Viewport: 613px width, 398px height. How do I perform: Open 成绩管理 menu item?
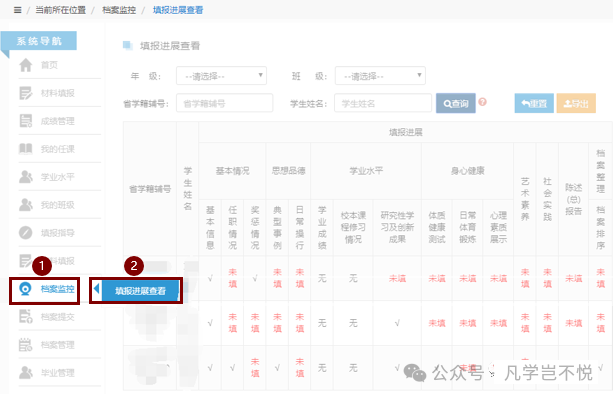point(57,121)
